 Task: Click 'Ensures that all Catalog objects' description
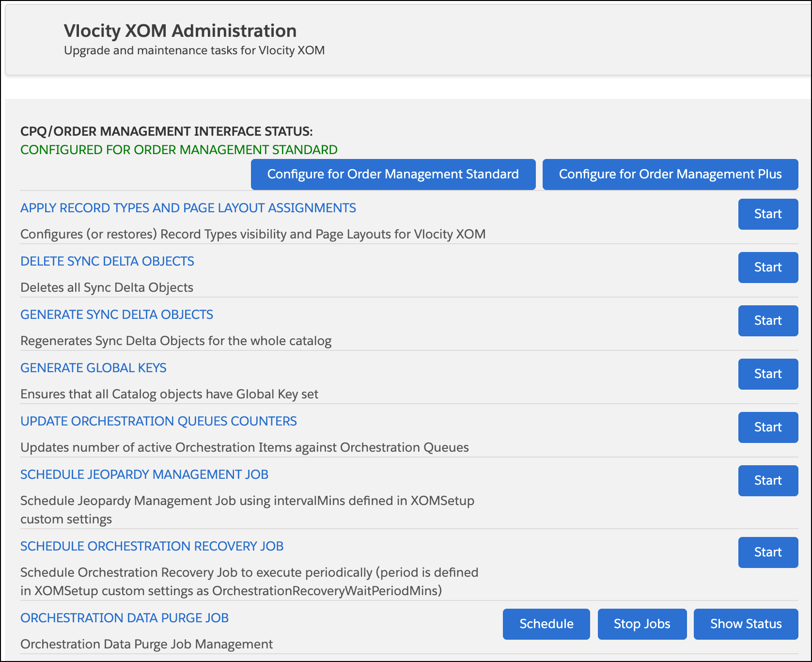click(169, 394)
